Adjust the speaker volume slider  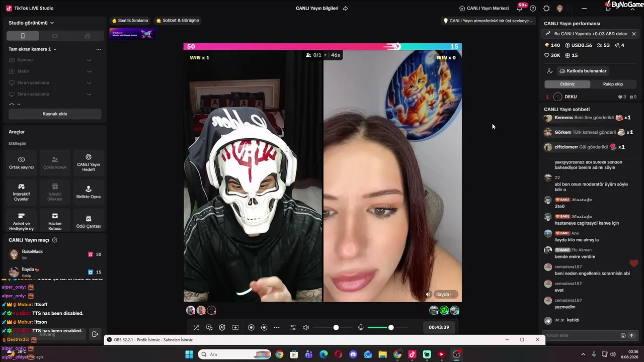coord(332,327)
